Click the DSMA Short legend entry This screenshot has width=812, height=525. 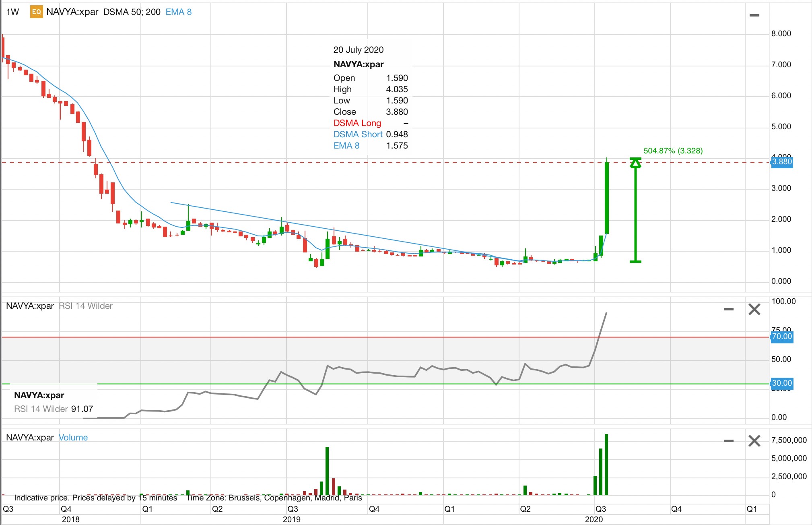358,134
